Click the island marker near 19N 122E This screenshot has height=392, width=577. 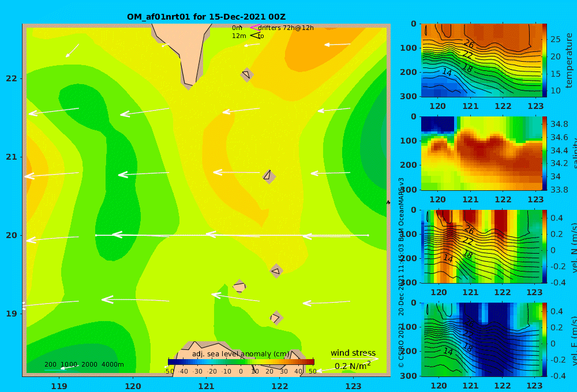tap(276, 318)
